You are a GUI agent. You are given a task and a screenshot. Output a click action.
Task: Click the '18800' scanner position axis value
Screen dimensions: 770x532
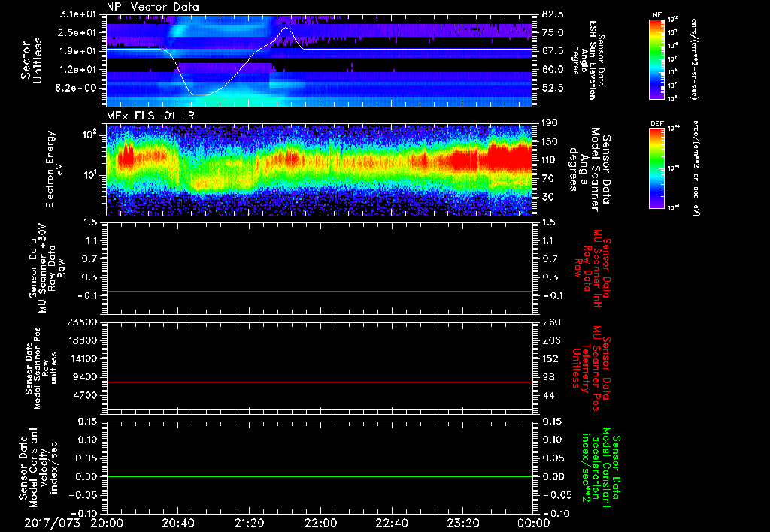click(x=83, y=340)
